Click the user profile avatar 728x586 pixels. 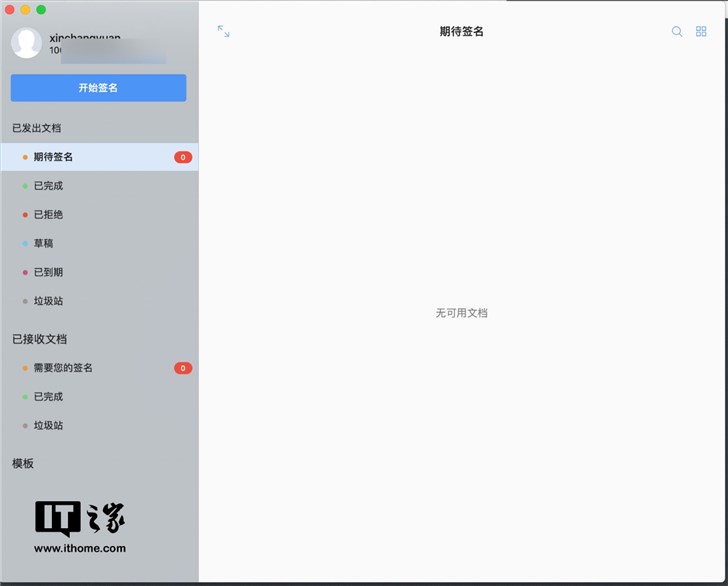point(26,43)
